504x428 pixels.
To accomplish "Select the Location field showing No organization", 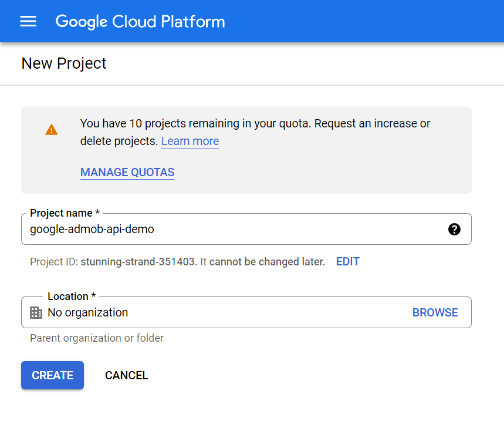I will pyautogui.click(x=246, y=312).
